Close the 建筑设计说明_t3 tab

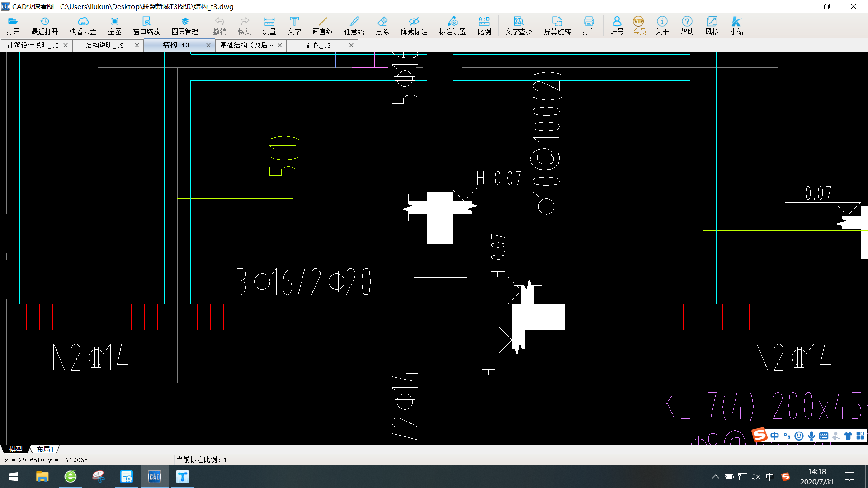pyautogui.click(x=66, y=45)
